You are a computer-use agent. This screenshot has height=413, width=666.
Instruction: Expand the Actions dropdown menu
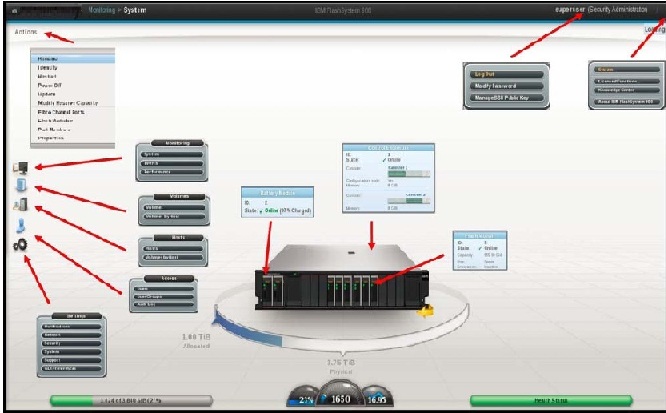[x=26, y=31]
